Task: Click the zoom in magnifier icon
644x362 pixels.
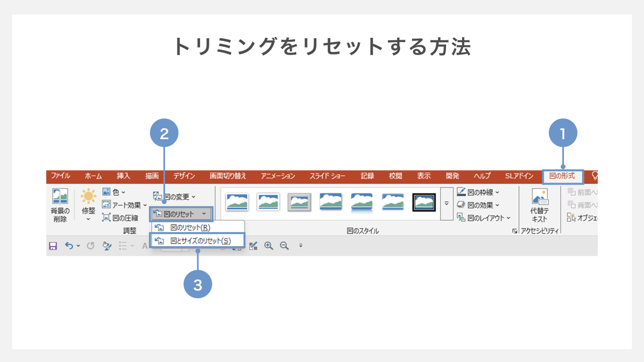Action: tap(268, 246)
